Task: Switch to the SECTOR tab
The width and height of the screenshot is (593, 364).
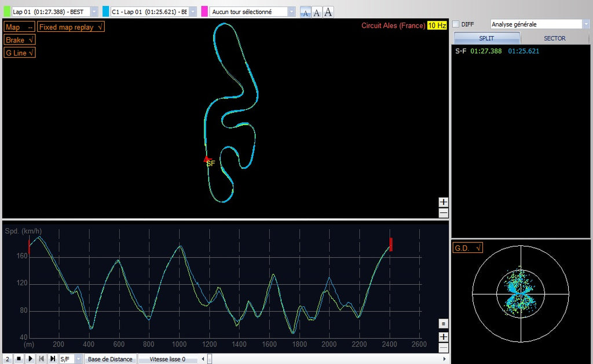Action: [x=554, y=38]
